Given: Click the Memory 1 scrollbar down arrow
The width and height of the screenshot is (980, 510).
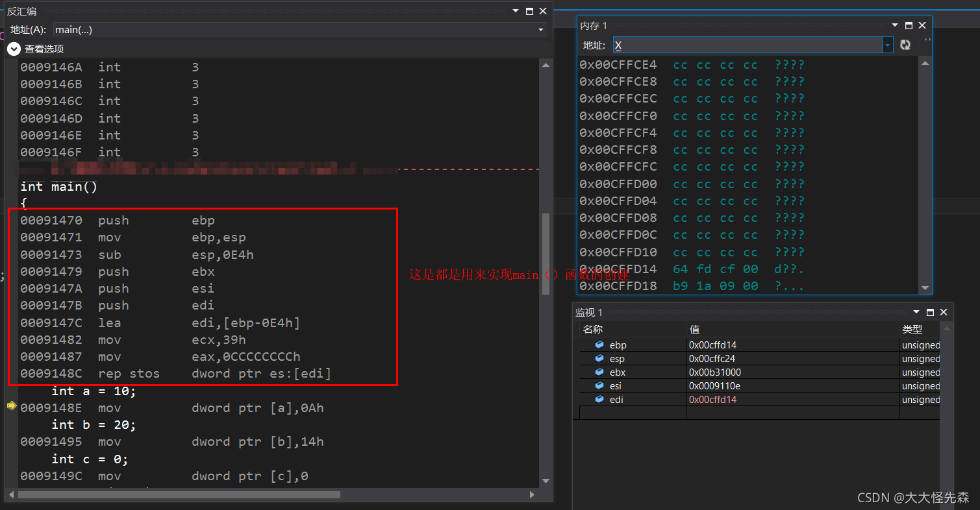Looking at the screenshot, I should (x=926, y=288).
